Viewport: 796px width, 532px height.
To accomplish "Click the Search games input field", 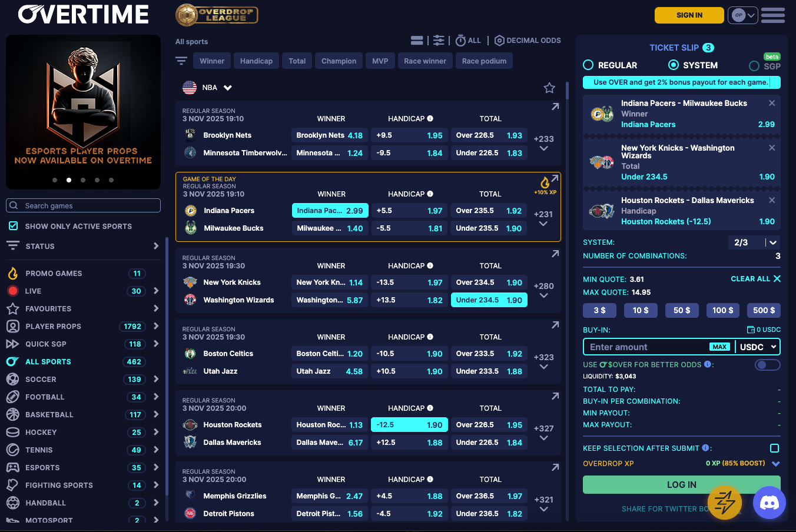I will pos(83,205).
